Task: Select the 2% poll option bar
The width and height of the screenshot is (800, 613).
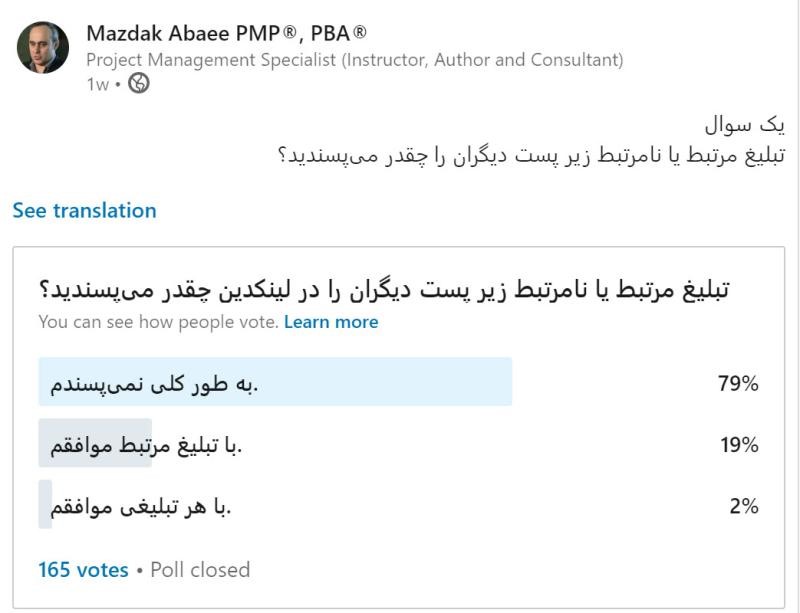Action: click(141, 507)
